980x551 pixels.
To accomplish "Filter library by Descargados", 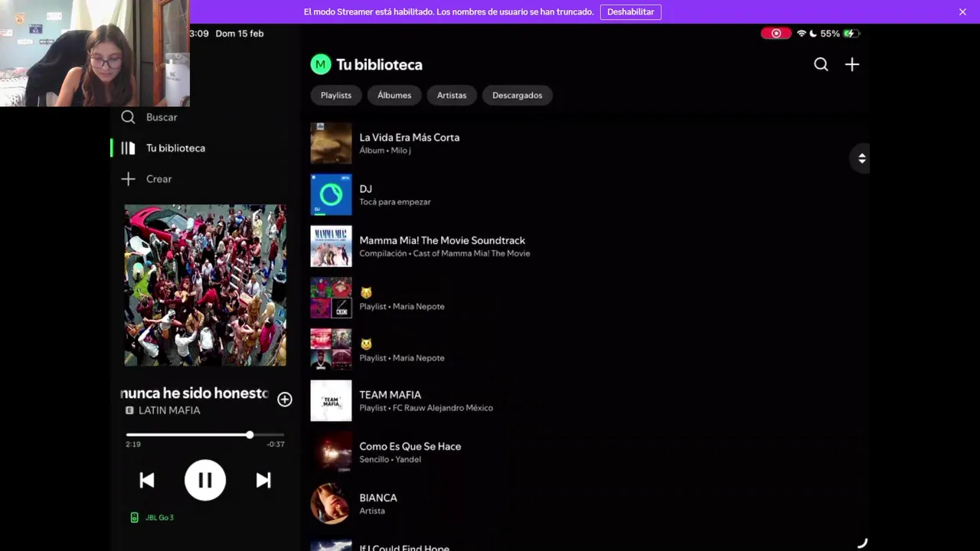I will (x=518, y=95).
